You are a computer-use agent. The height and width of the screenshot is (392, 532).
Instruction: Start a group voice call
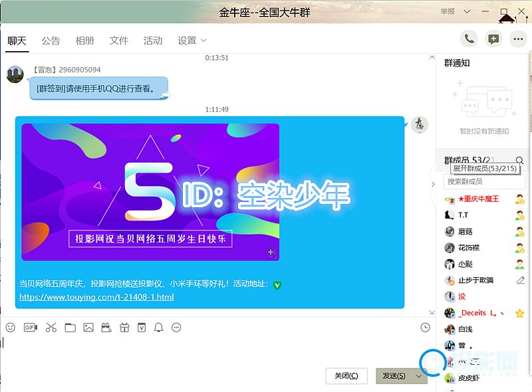(x=469, y=39)
